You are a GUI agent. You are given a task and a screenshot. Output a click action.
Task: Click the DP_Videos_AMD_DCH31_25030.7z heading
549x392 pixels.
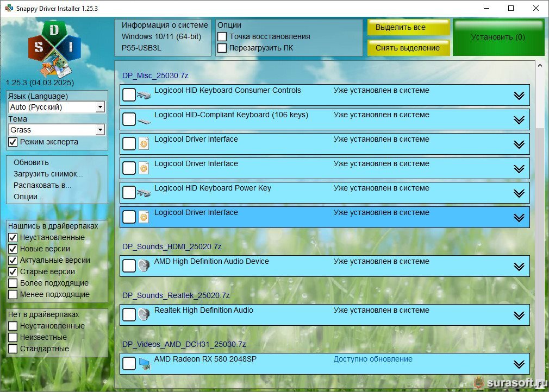pyautogui.click(x=184, y=344)
